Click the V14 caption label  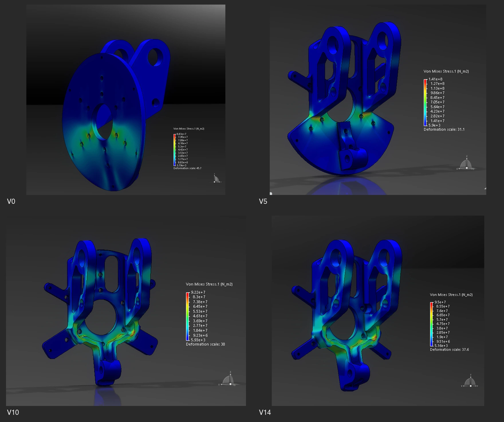pyautogui.click(x=265, y=413)
